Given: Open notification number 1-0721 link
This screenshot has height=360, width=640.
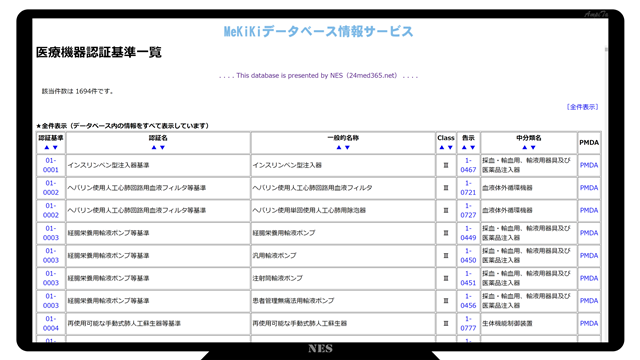Looking at the screenshot, I should pyautogui.click(x=468, y=188).
